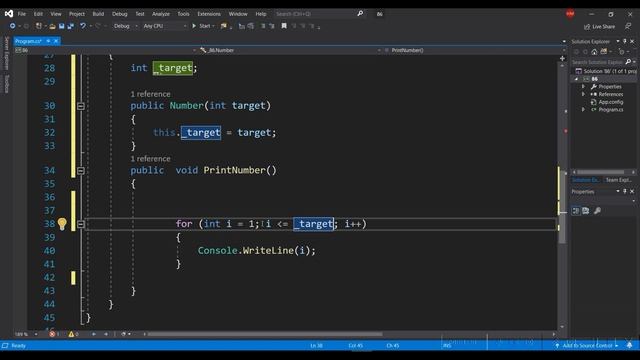The width and height of the screenshot is (640, 360).
Task: Click Console.WriteLine(i) code text
Action: click(x=256, y=251)
